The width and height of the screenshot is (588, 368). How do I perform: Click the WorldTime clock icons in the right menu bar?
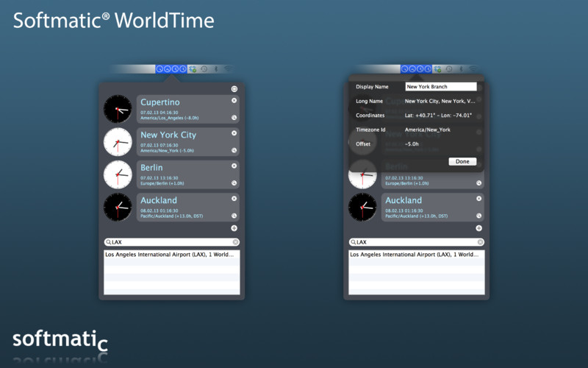[x=416, y=69]
